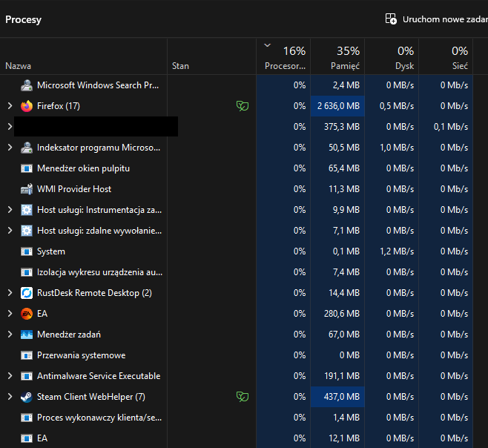Expand the Antimalware Service Executable row
The image size is (488, 448).
coord(10,376)
